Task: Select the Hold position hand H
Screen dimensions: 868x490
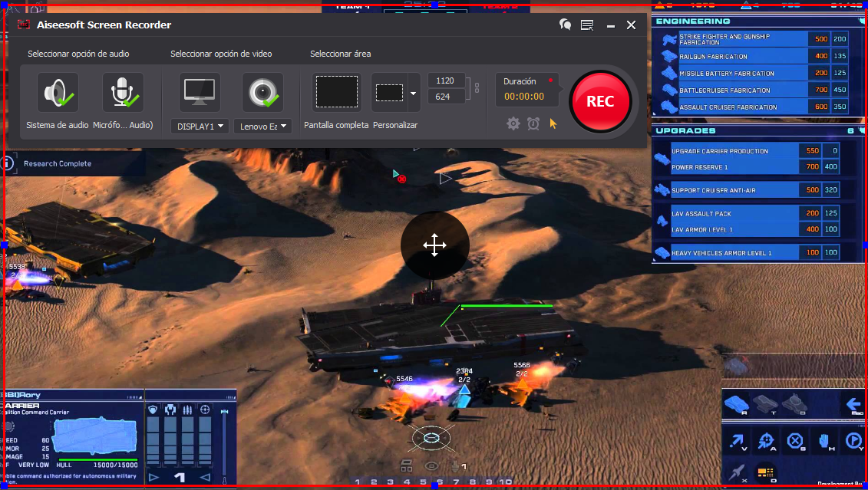Action: [x=824, y=442]
